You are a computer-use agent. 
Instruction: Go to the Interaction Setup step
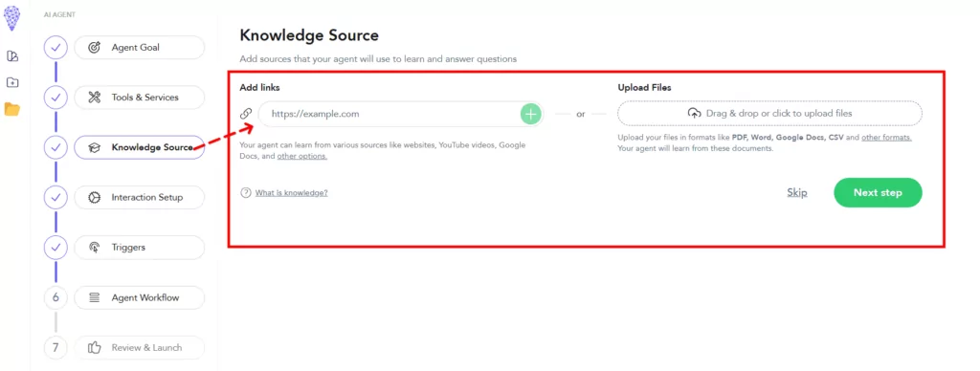pyautogui.click(x=140, y=197)
